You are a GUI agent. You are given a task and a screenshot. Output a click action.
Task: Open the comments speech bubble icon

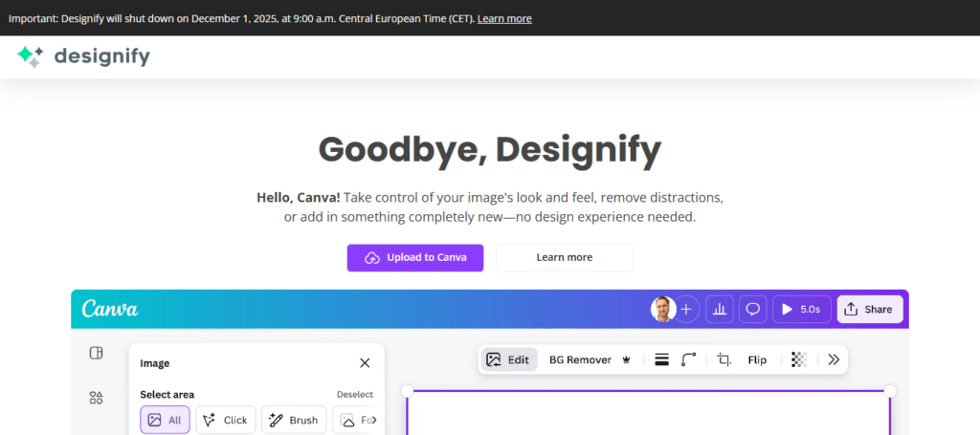pyautogui.click(x=752, y=309)
